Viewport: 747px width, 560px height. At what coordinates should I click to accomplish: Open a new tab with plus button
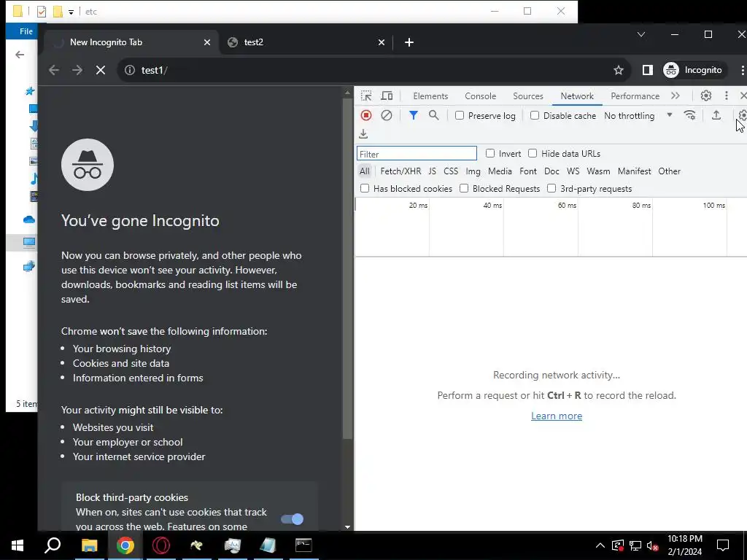tap(409, 42)
